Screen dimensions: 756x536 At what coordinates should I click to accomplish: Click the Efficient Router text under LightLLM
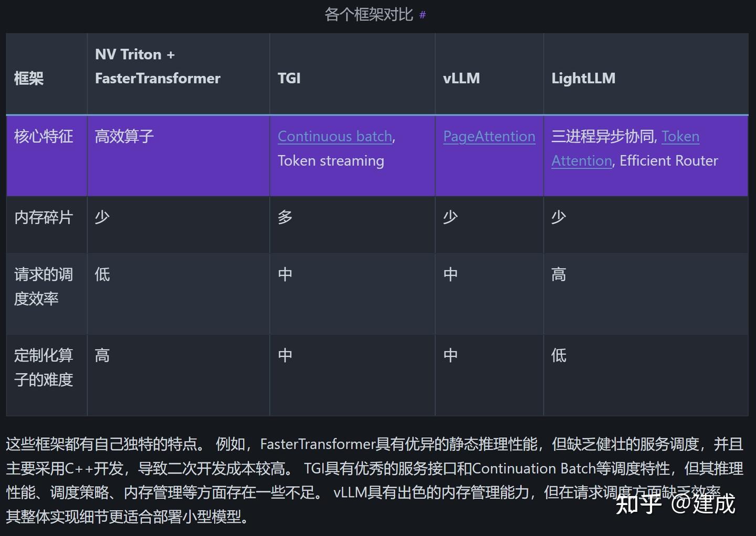point(668,161)
